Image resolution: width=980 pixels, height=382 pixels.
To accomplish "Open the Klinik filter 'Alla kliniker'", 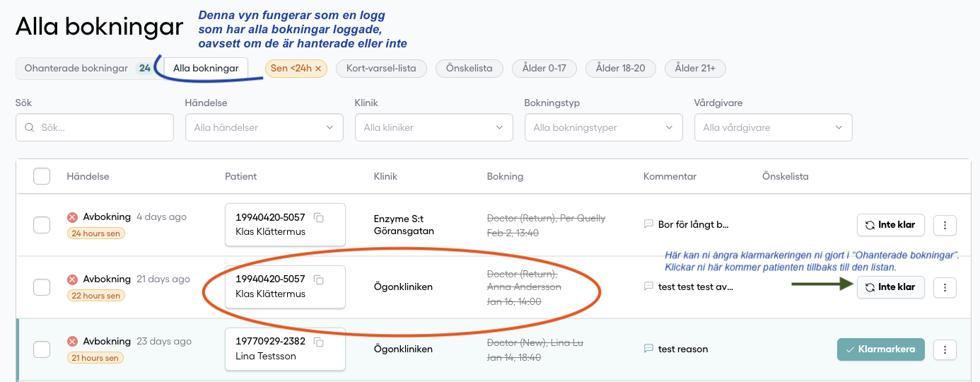I will (433, 128).
